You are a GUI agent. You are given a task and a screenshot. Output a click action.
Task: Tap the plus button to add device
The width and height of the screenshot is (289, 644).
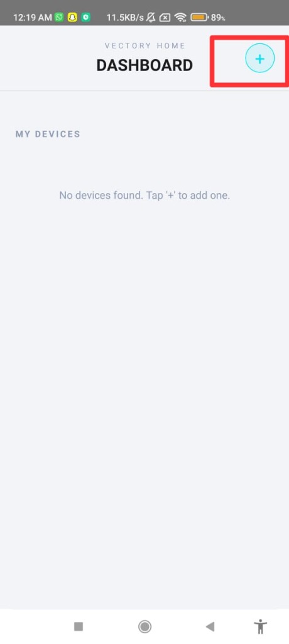(260, 58)
